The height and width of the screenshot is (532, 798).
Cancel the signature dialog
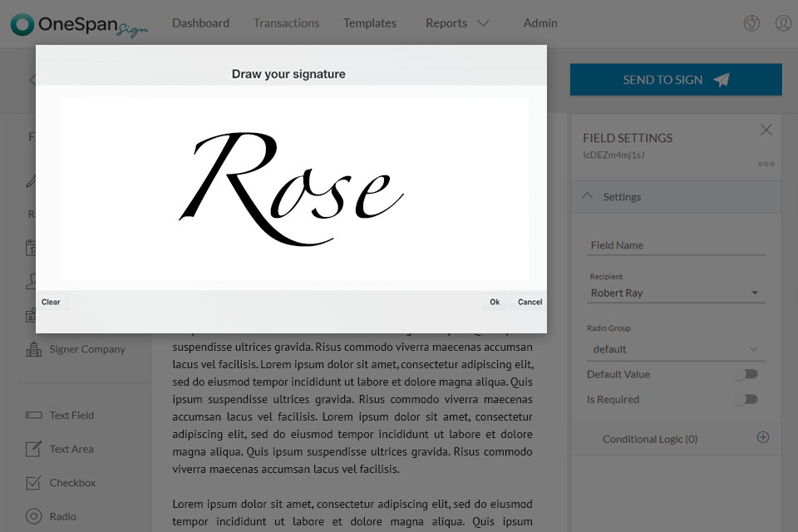[530, 302]
